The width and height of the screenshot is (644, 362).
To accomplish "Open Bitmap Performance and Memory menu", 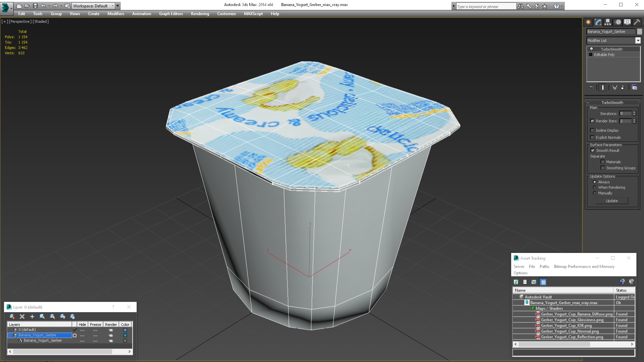I will point(584,267).
